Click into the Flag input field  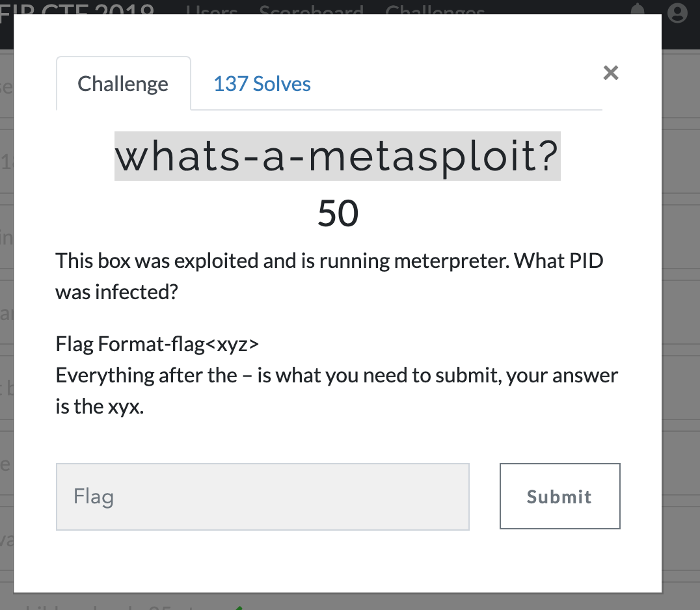pos(263,497)
